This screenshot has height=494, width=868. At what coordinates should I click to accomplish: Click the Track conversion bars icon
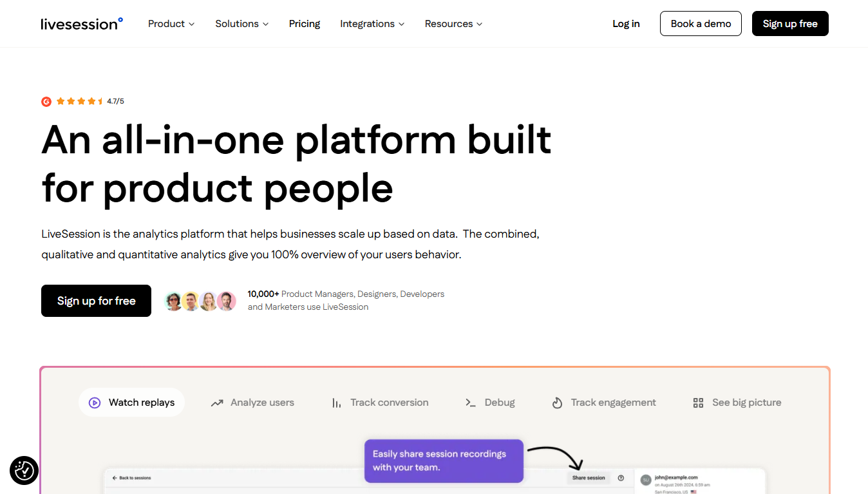[336, 403]
